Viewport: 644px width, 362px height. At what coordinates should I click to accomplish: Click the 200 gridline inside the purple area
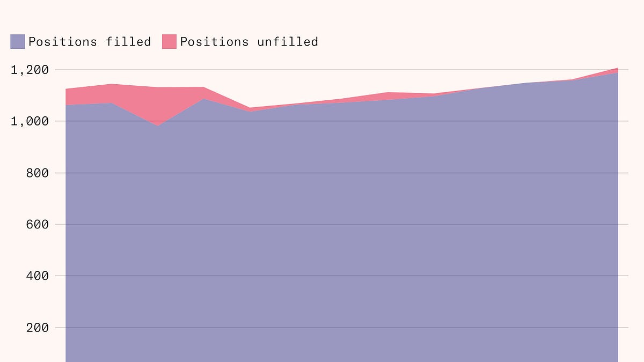[x=342, y=327]
